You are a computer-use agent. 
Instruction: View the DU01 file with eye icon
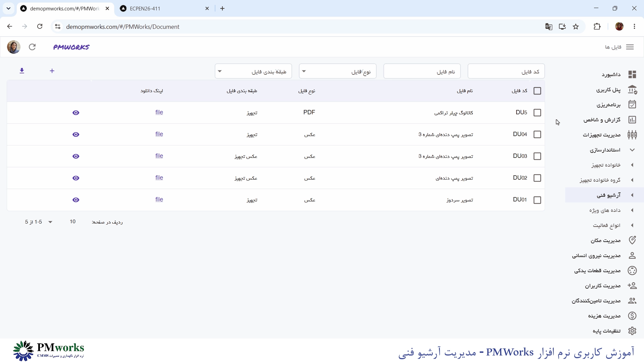(x=76, y=200)
